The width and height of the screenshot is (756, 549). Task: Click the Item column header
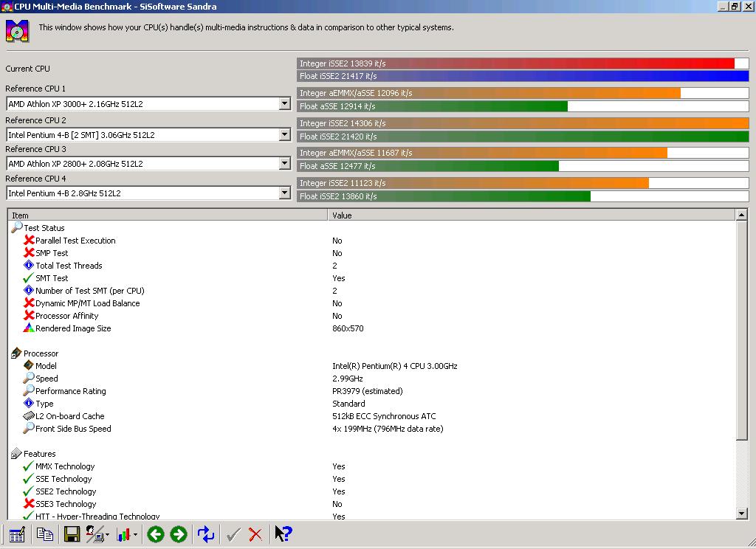[x=168, y=215]
